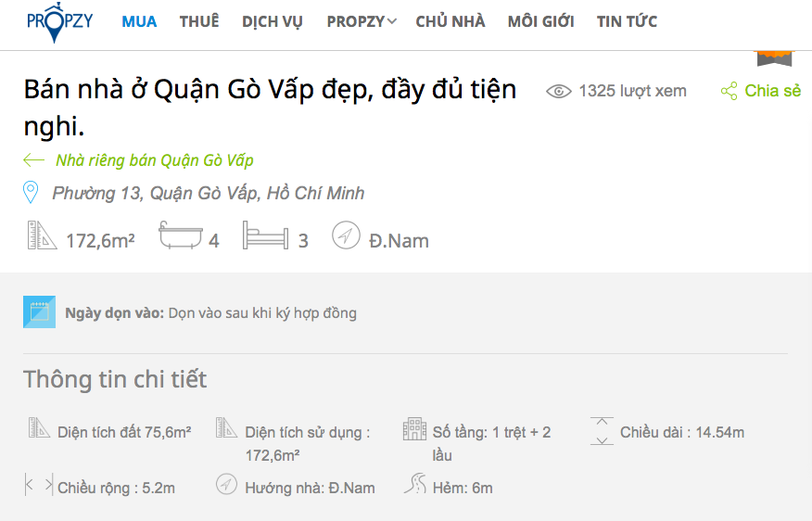The width and height of the screenshot is (812, 521).
Task: Click the bathtub icon
Action: [x=179, y=236]
